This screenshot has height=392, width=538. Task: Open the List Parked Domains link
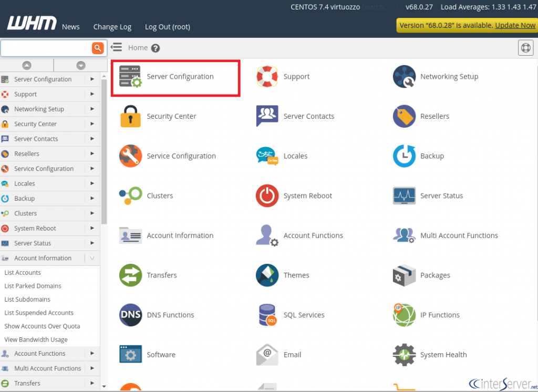(33, 286)
